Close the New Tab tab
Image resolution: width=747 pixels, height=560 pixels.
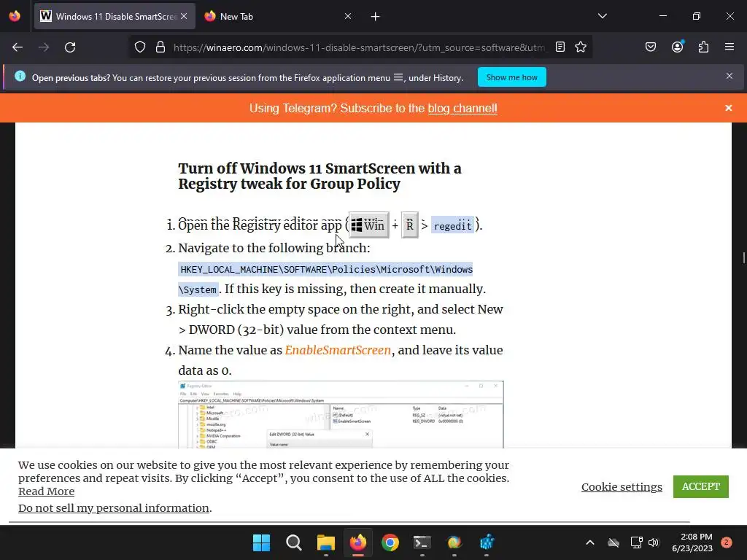[x=348, y=16]
